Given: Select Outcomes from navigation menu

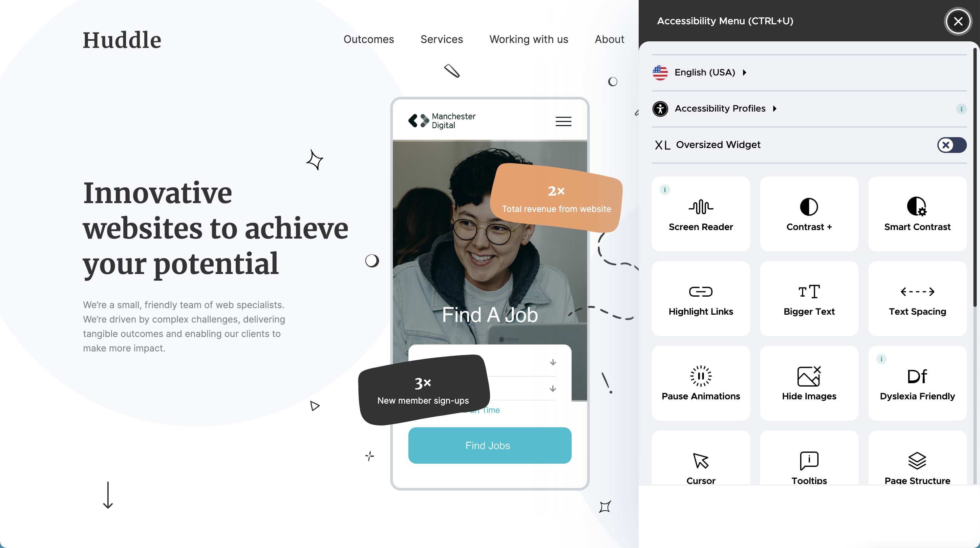Looking at the screenshot, I should click(x=368, y=39).
